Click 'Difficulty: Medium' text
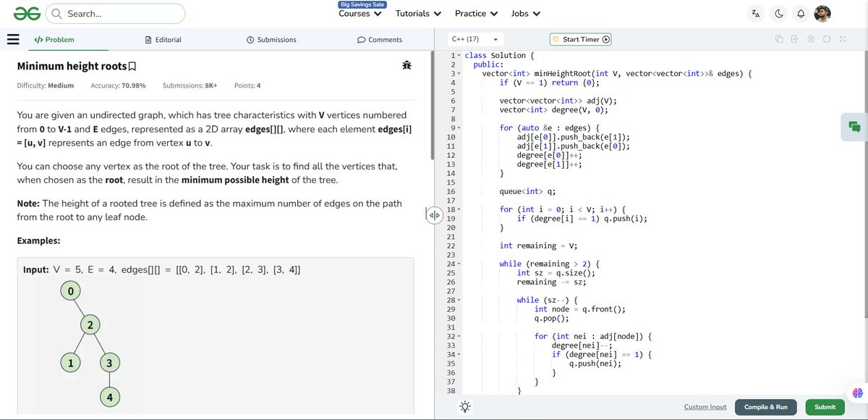The width and height of the screenshot is (868, 420). [x=45, y=85]
